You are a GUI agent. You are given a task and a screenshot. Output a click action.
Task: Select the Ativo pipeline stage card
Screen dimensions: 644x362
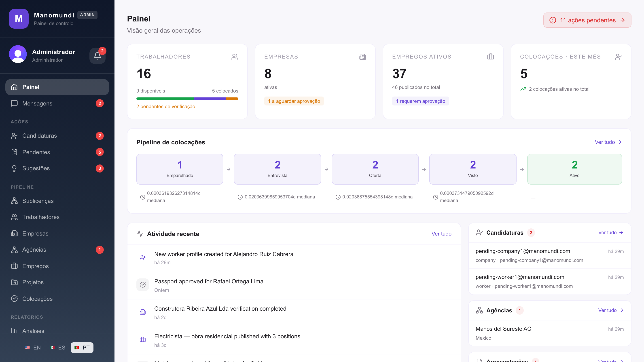[x=574, y=169]
